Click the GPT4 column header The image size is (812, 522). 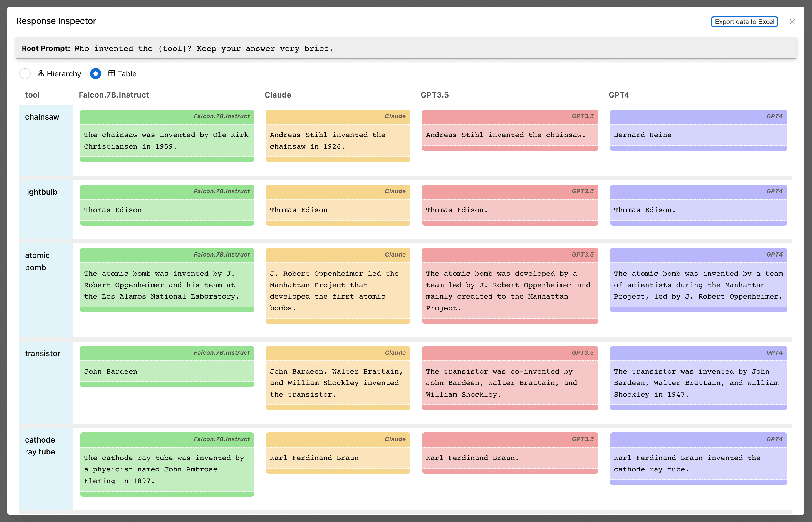(x=619, y=95)
